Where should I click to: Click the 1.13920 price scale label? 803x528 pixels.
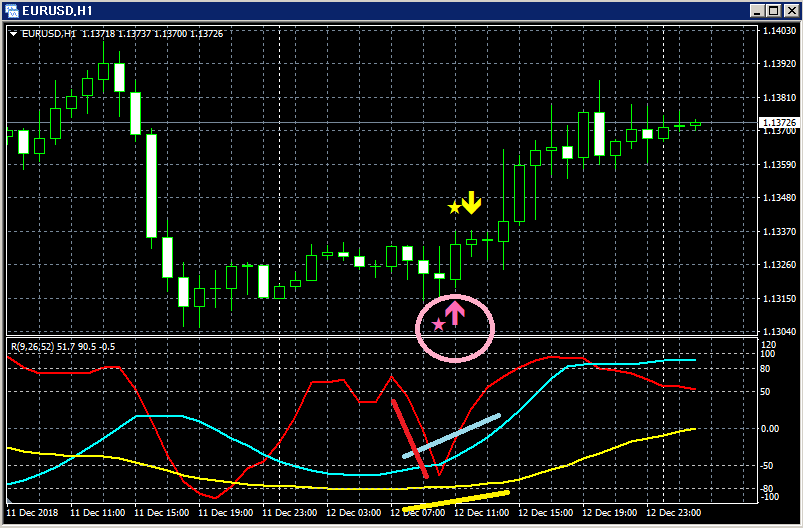[x=779, y=64]
